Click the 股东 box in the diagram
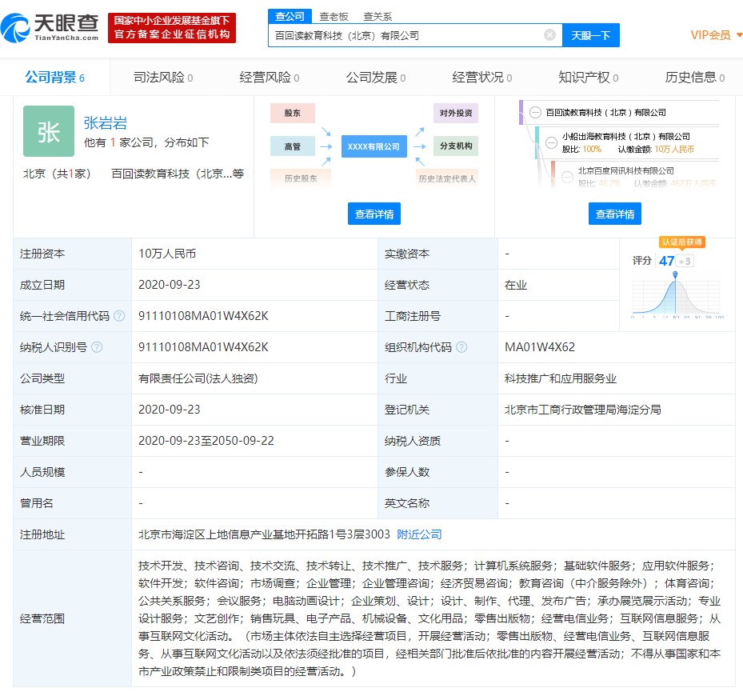 click(x=293, y=113)
